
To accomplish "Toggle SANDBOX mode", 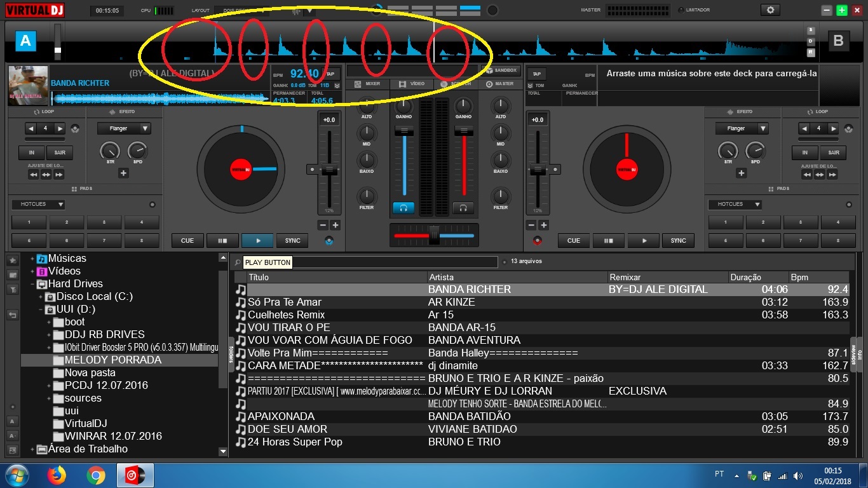I will coord(502,71).
